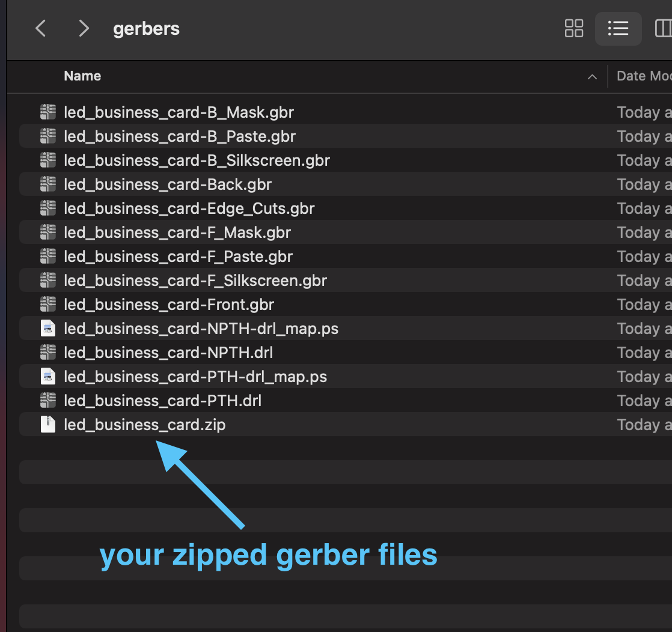Image resolution: width=672 pixels, height=632 pixels.
Task: Click zip archive icon of led_business_card.zip
Action: coord(48,424)
